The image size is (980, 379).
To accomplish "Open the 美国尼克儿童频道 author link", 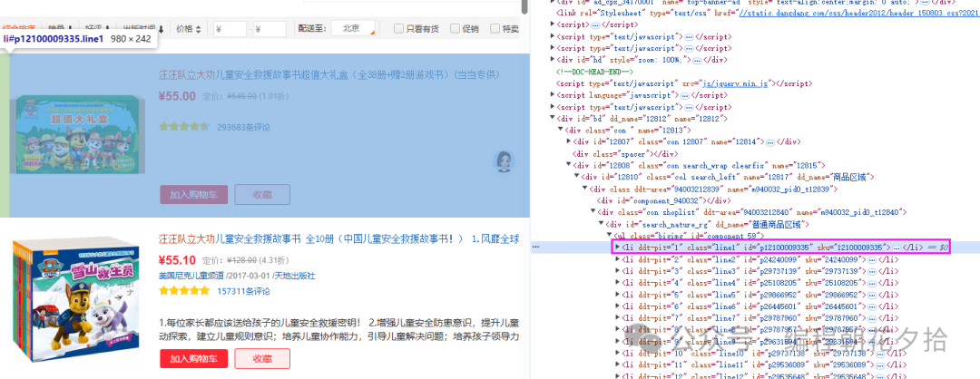I will [x=191, y=276].
